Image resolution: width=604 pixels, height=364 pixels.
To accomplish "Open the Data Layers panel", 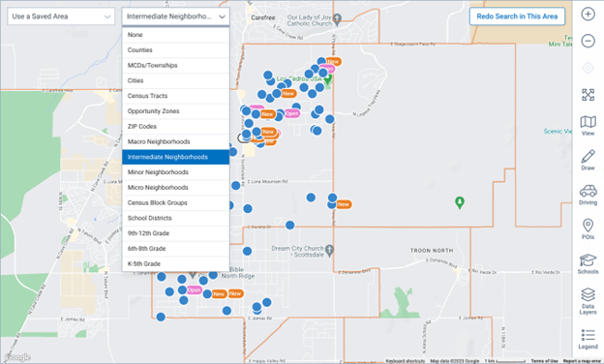I will [588, 301].
